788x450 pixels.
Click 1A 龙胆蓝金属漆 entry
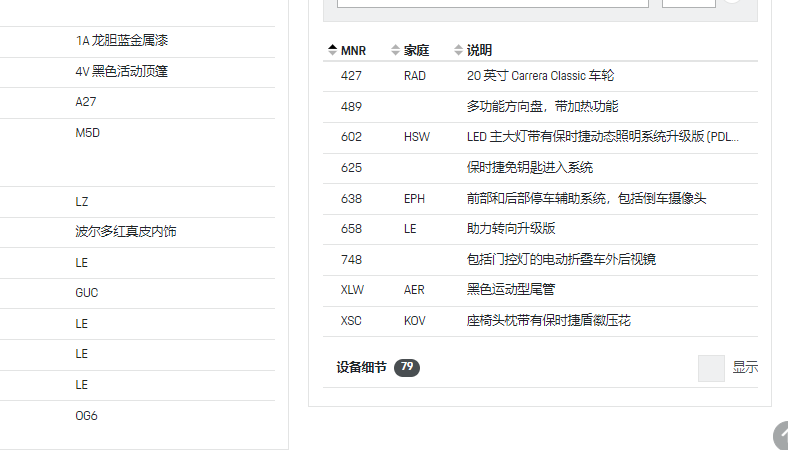click(x=122, y=41)
